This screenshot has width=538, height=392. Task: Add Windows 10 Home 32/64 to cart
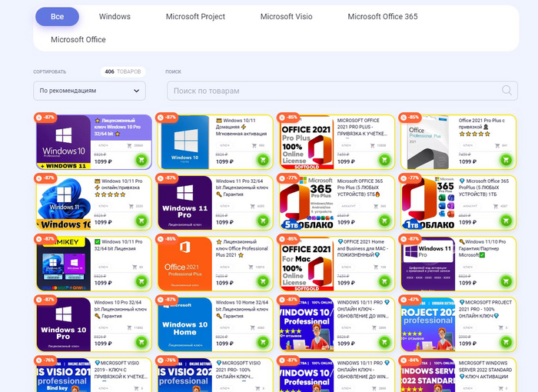[263, 342]
